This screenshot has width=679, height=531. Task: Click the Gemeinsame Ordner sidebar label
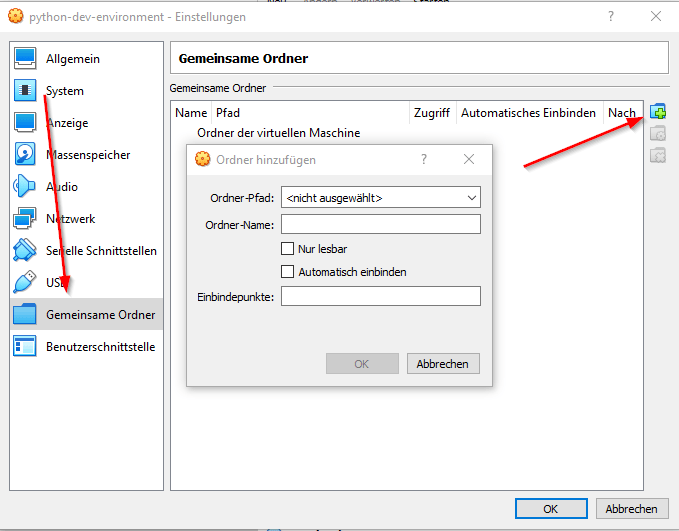click(100, 314)
